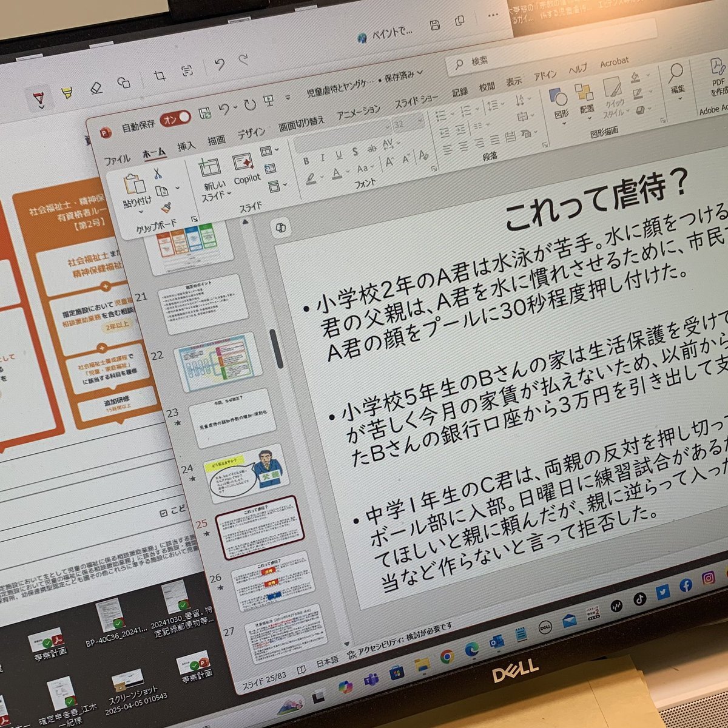Click the Increase Font Size icon

389,162
